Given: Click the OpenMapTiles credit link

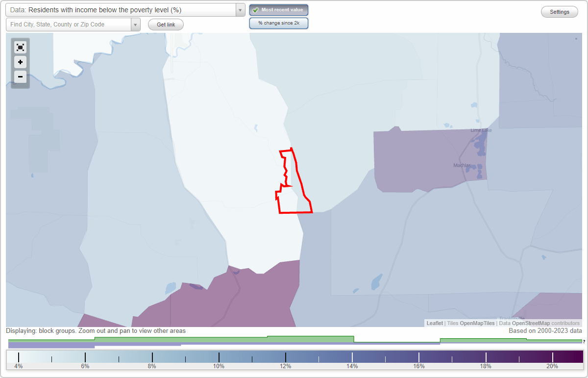Looking at the screenshot, I should pyautogui.click(x=476, y=323).
